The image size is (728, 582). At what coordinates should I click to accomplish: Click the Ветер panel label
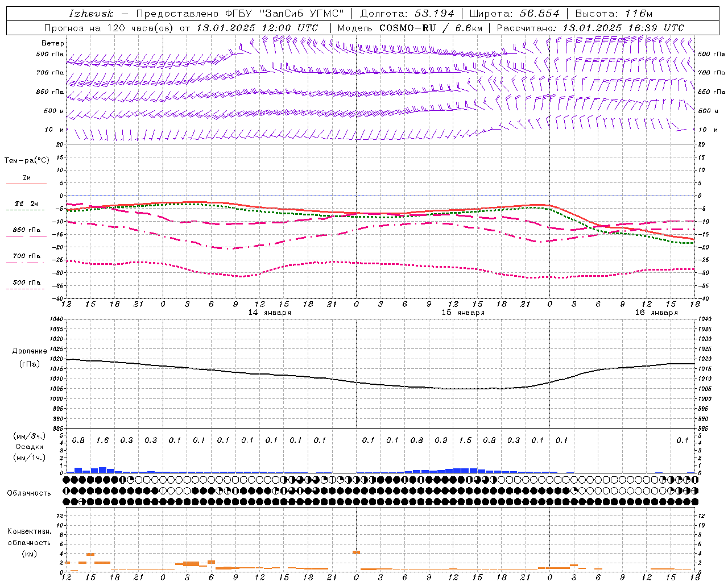click(x=53, y=43)
